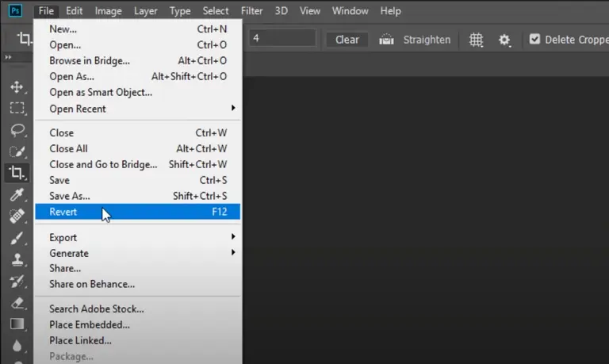The width and height of the screenshot is (609, 364).
Task: Click the Straighten text label
Action: tap(427, 40)
